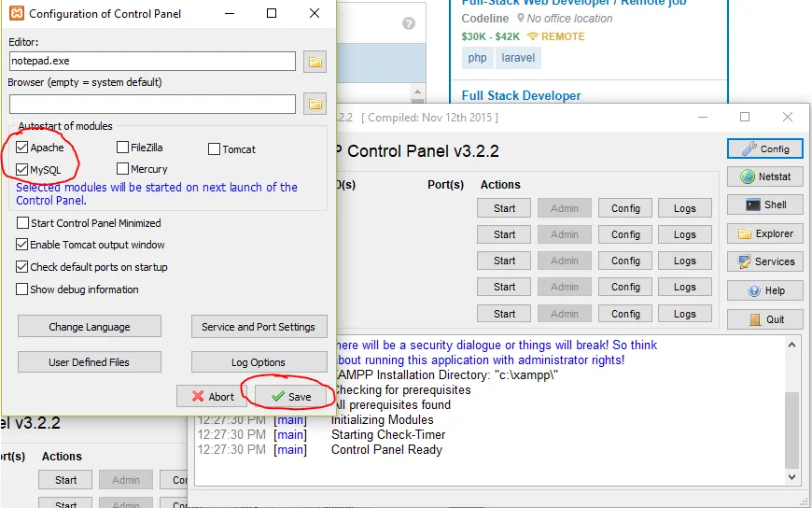Select 'Control Panel Ready' log line

coord(386,449)
